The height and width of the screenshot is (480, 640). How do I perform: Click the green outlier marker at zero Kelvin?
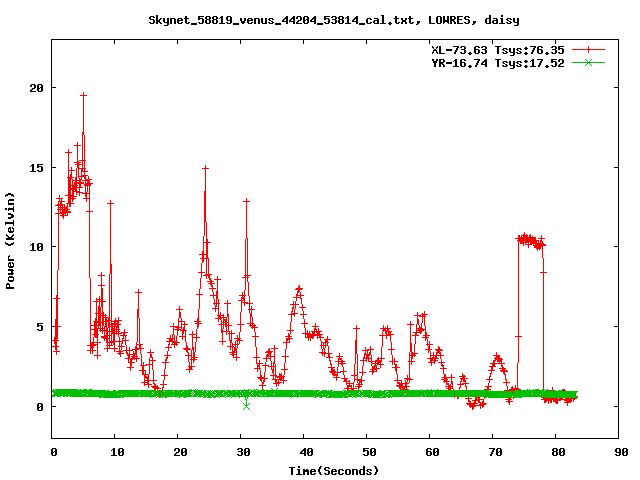246,406
